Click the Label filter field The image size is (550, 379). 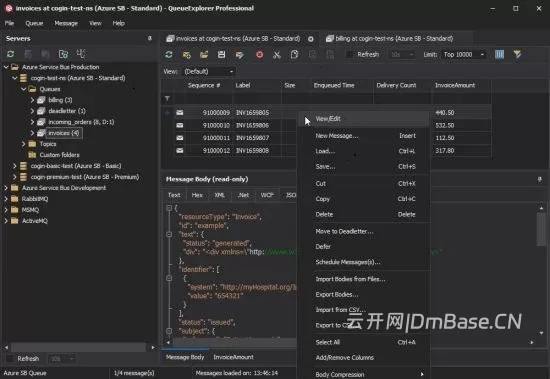[257, 99]
